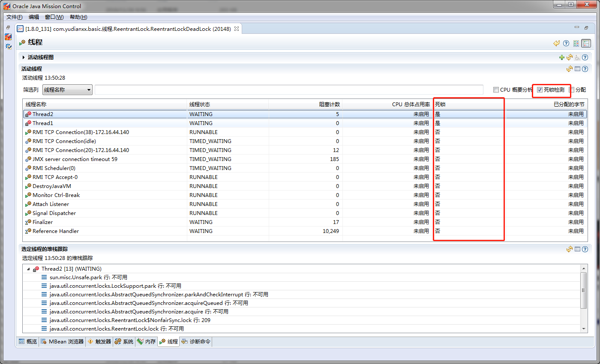
Task: Click the back navigation arrow icon
Action: [556, 43]
